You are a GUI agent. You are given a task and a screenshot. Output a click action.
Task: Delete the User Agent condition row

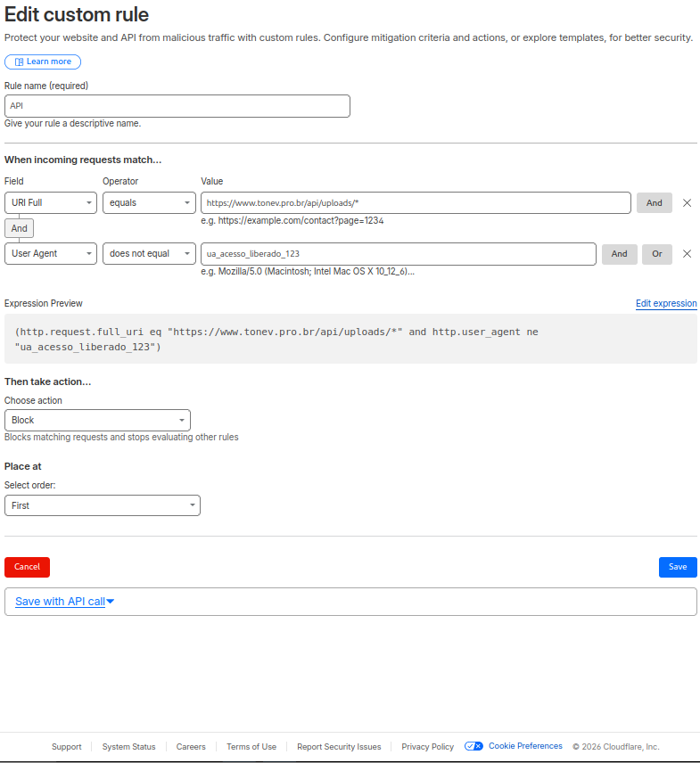pyautogui.click(x=687, y=254)
